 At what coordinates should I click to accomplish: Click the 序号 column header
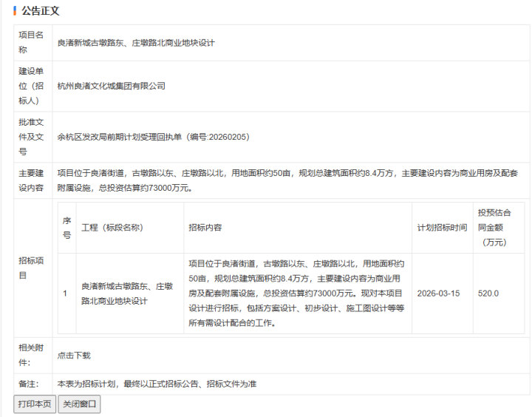coord(66,228)
